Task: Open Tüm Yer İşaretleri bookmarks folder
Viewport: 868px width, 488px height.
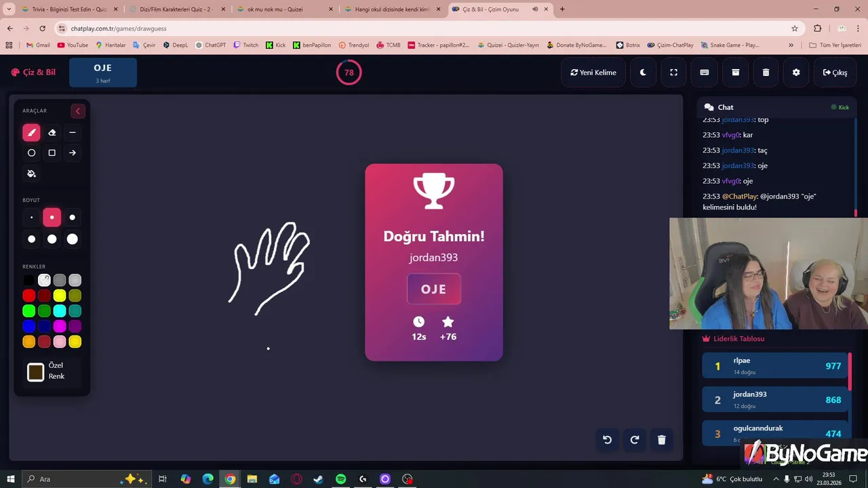Action: pyautogui.click(x=835, y=45)
